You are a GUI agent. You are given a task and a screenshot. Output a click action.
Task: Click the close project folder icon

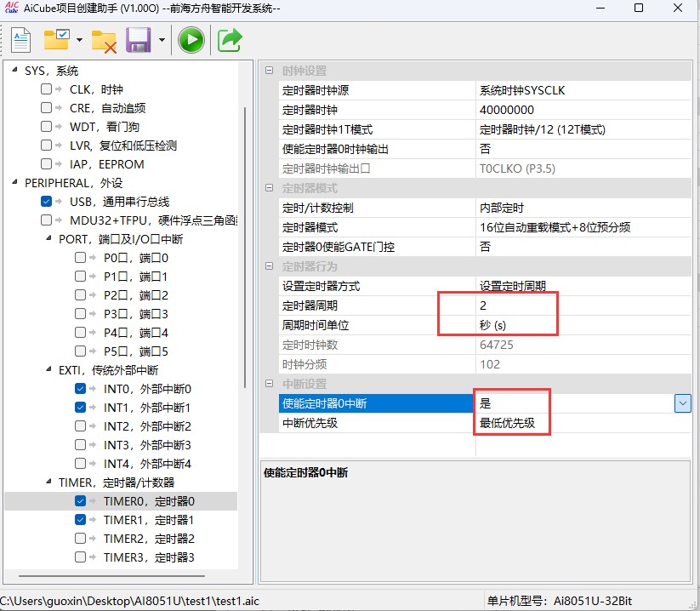pyautogui.click(x=104, y=42)
